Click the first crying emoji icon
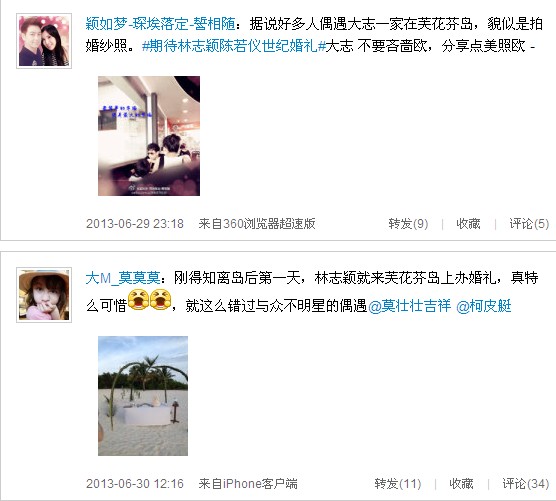Viewport: 556px width, 501px height. [138, 300]
